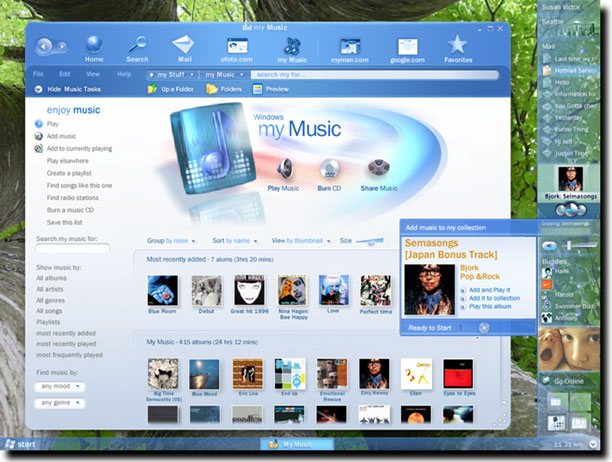Open the Folders toolbar icon
Viewport: 612px width, 462px height.
[212, 89]
